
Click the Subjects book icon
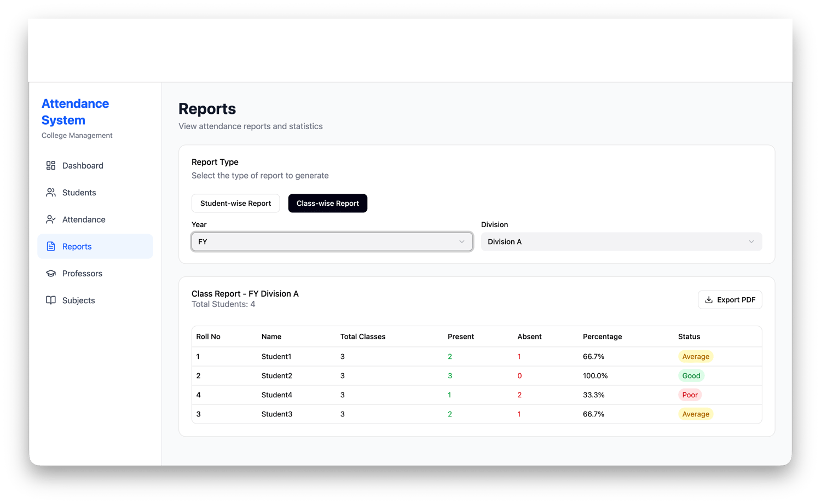(51, 300)
